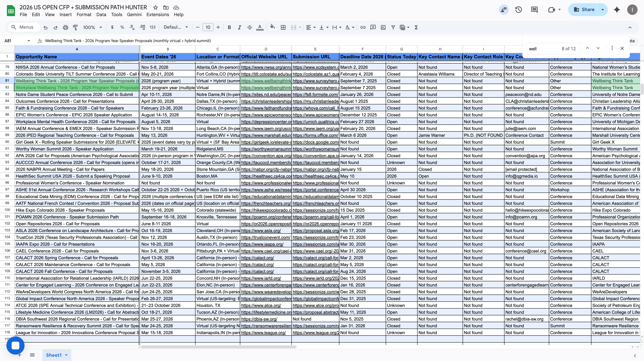This screenshot has width=644, height=361.
Task: Open the Extensions menu
Action: pyautogui.click(x=157, y=15)
